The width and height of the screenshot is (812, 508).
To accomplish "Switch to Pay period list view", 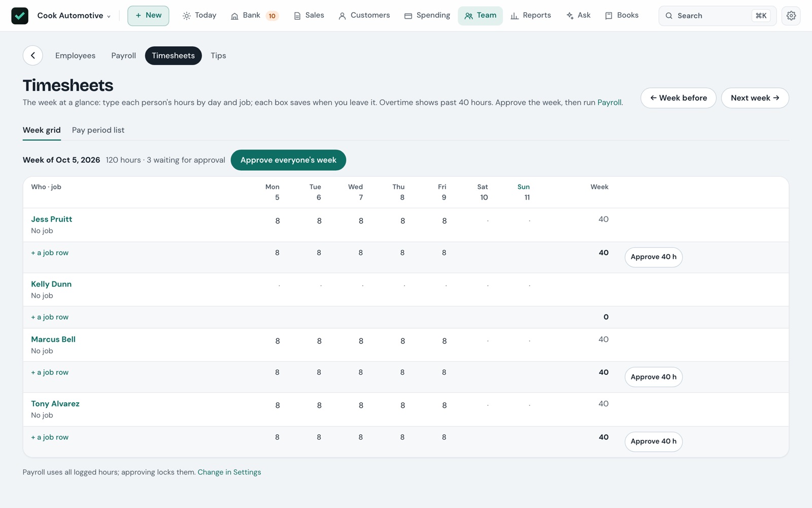I will (x=98, y=131).
